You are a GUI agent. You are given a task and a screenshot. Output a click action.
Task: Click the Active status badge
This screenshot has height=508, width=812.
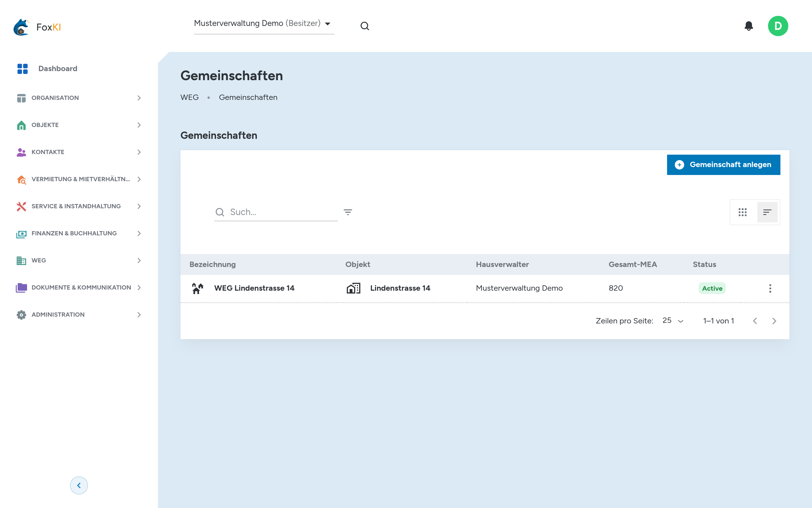(712, 288)
